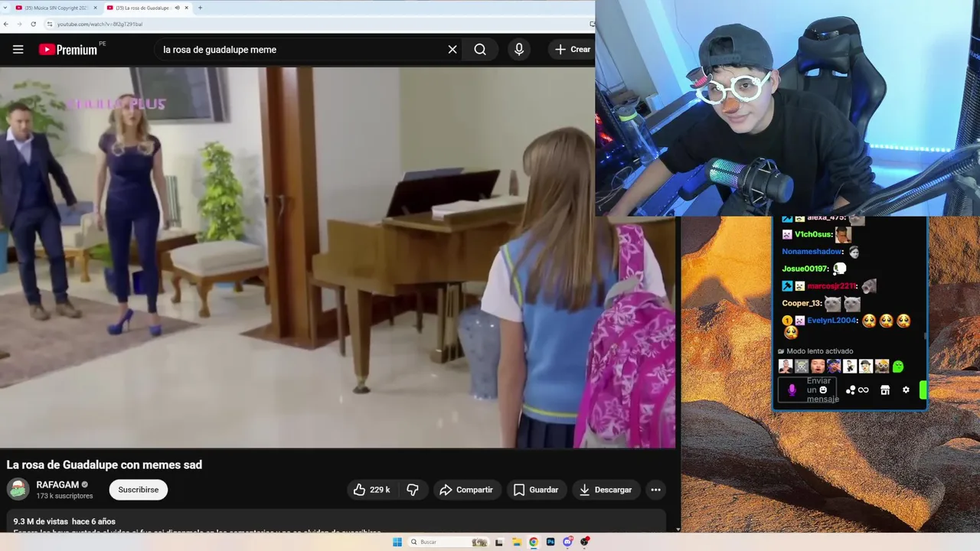Screen dimensions: 980x551
Task: Click the video player to pause
Action: tap(337, 256)
